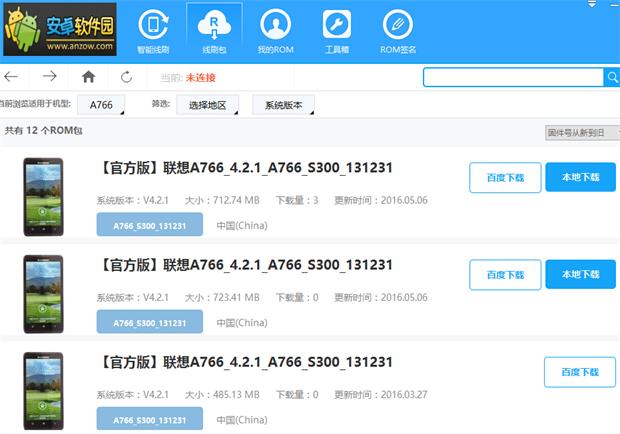Screen dimensions: 620x434
Task: Click 百度下载 for the 712.74 MB ROM
Action: tap(505, 177)
